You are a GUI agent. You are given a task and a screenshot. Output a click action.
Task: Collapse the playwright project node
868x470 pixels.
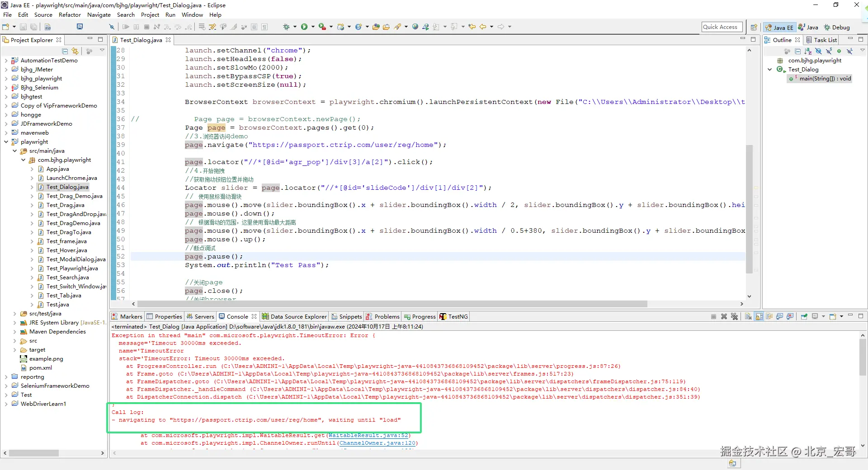pyautogui.click(x=6, y=142)
